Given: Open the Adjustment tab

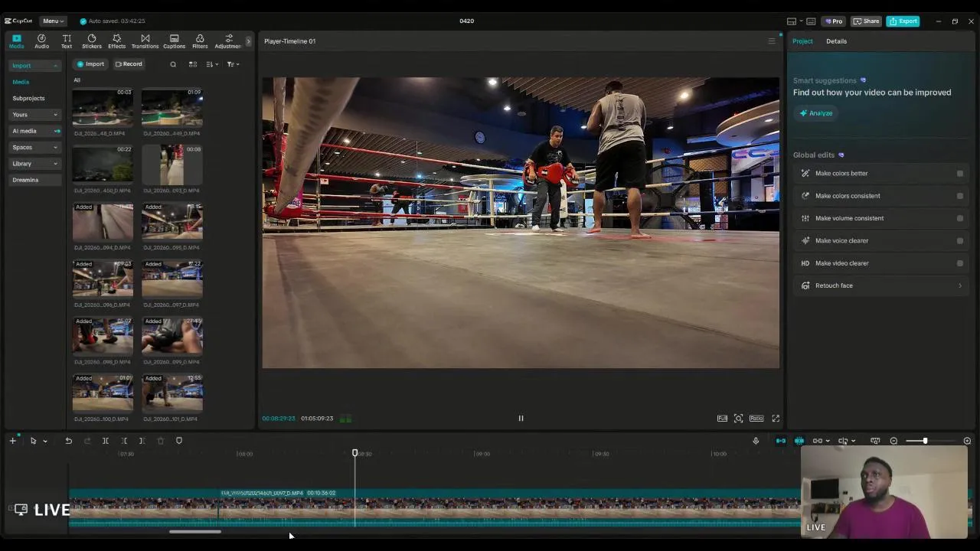Looking at the screenshot, I should [x=228, y=41].
